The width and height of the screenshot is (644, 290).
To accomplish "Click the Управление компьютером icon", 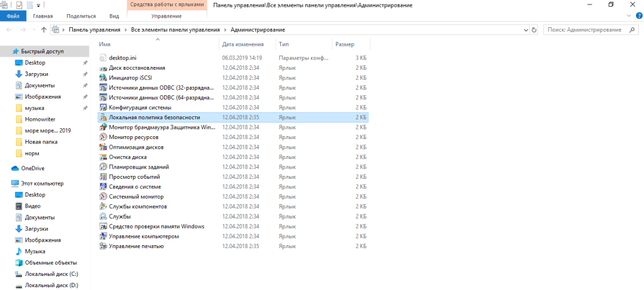I will [103, 236].
